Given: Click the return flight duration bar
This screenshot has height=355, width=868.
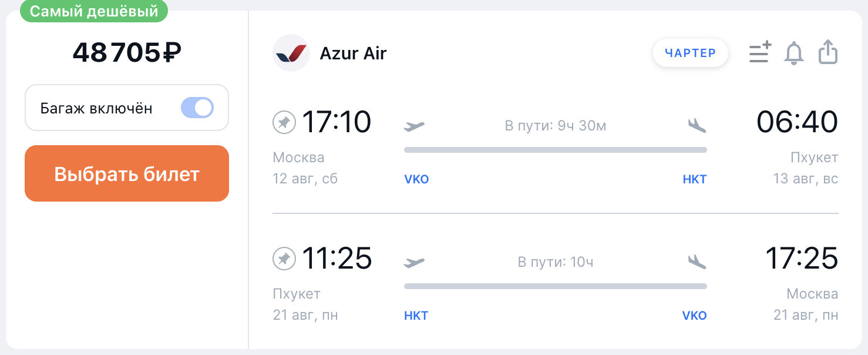Looking at the screenshot, I should pyautogui.click(x=555, y=286).
